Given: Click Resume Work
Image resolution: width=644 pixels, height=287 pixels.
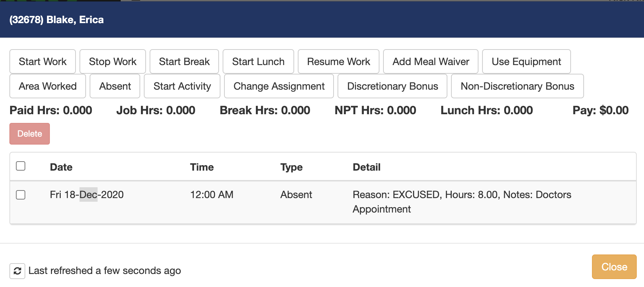Looking at the screenshot, I should click(338, 61).
